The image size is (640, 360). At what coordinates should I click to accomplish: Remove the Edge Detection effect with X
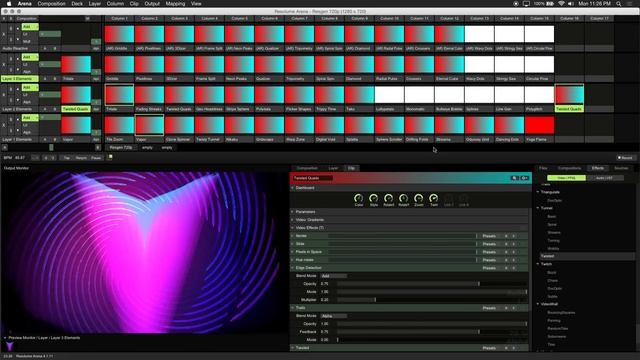(x=514, y=268)
